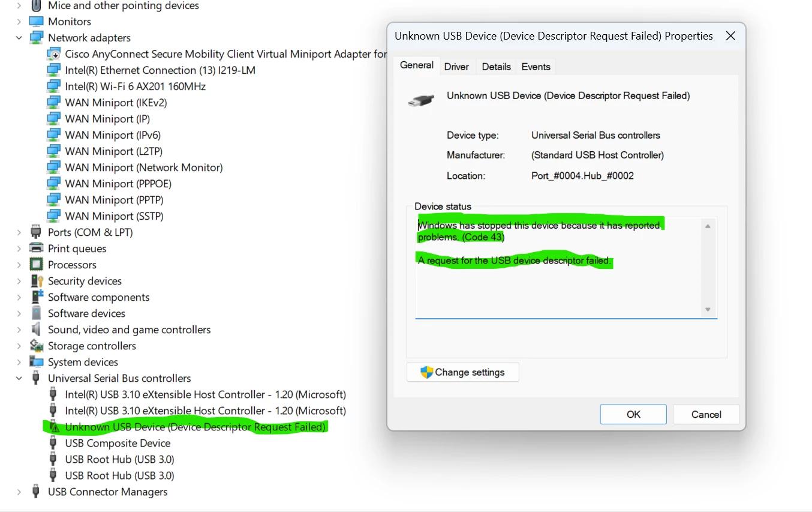Image resolution: width=812 pixels, height=512 pixels.
Task: Expand the Storage controllers category
Action: 19,346
